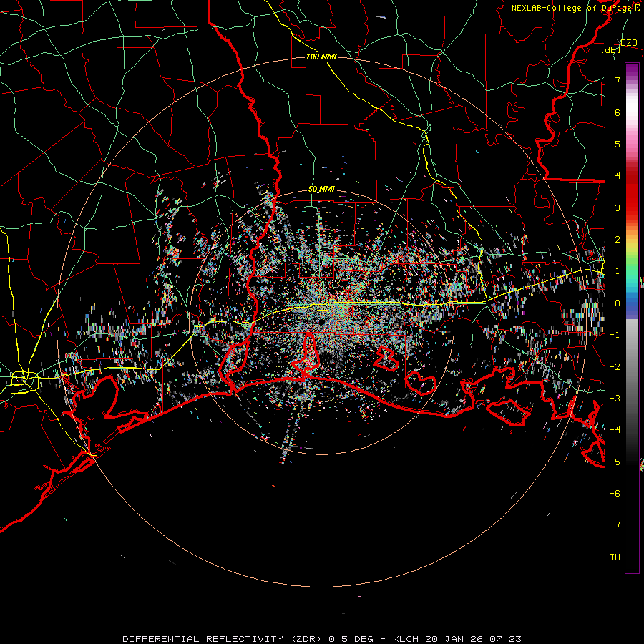Click the -3 value on the scale
The height and width of the screenshot is (644, 644).
pos(615,399)
